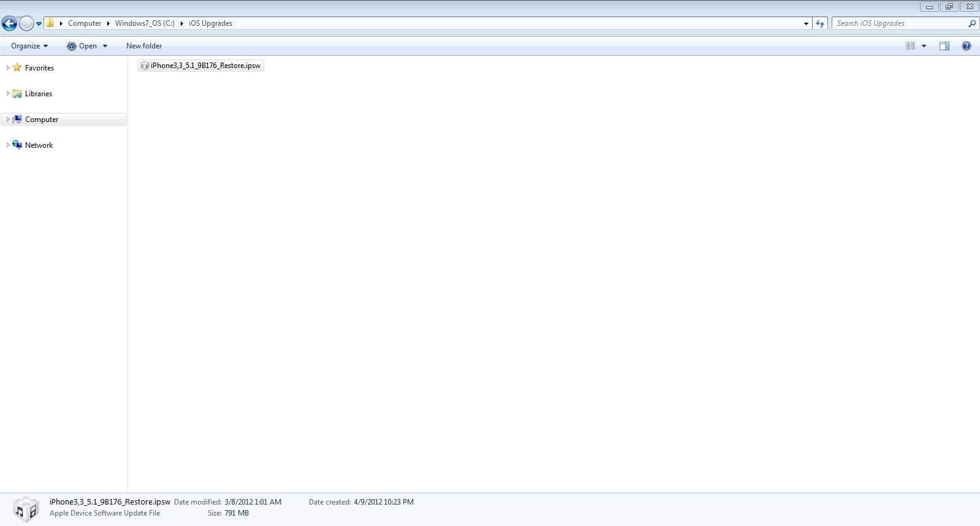Go back with the Back arrow button
The width and height of the screenshot is (980, 526).
coord(9,24)
